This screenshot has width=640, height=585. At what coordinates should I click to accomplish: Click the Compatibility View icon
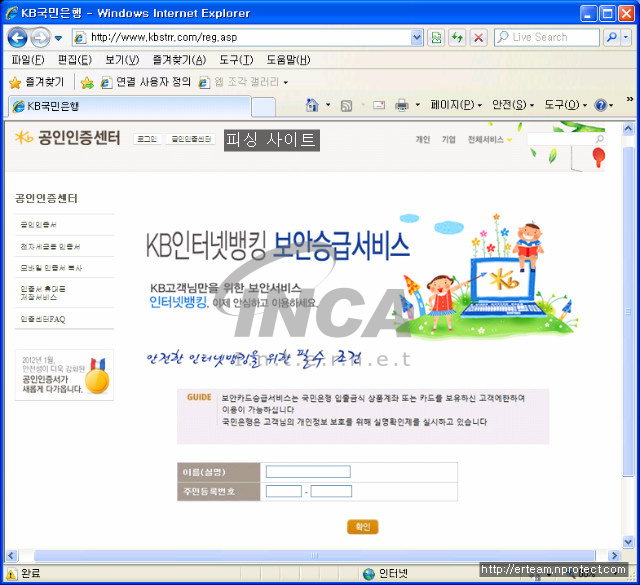click(436, 38)
